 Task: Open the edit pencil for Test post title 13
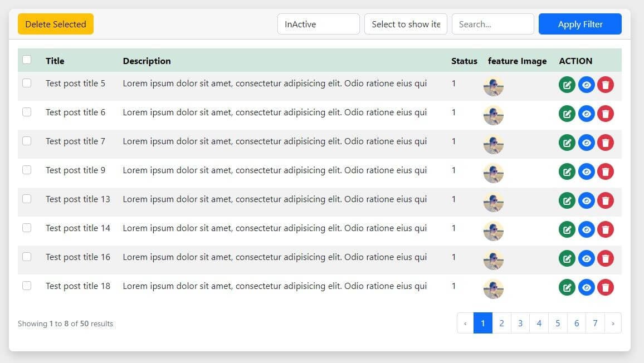[x=567, y=200]
